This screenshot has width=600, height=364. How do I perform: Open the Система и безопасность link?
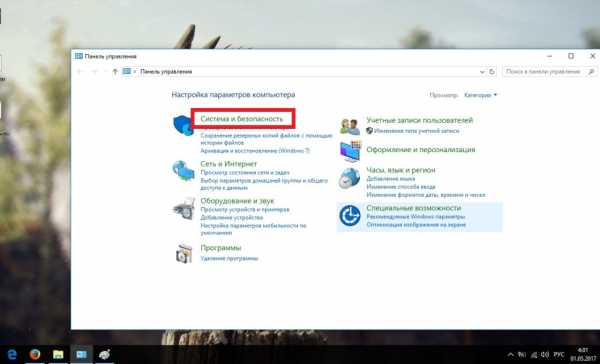[x=242, y=119]
